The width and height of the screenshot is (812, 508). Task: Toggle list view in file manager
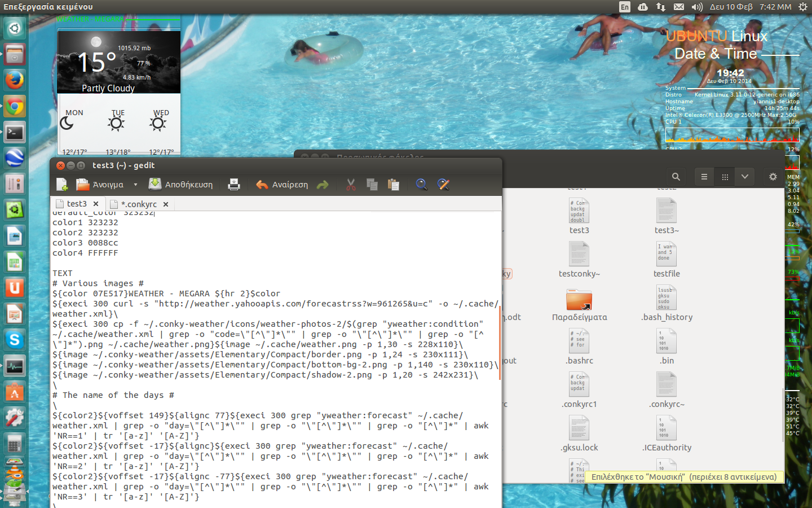(x=704, y=177)
